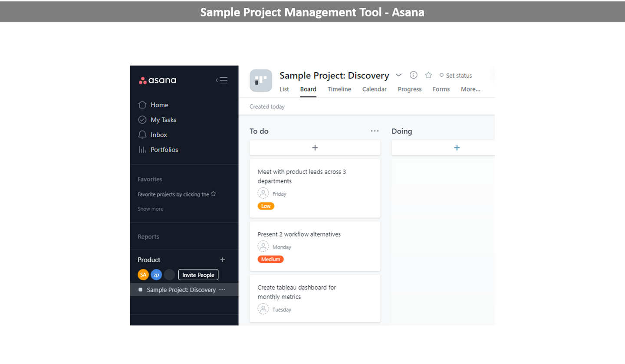Viewport: 625px width, 364px height.
Task: Open options for Sample Project: Discovery in sidebar
Action: (x=222, y=290)
